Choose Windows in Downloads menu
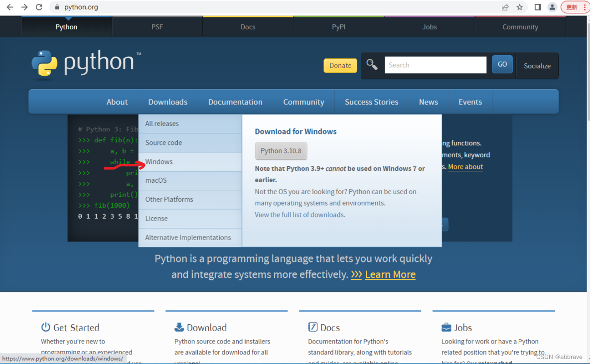 [x=190, y=162]
